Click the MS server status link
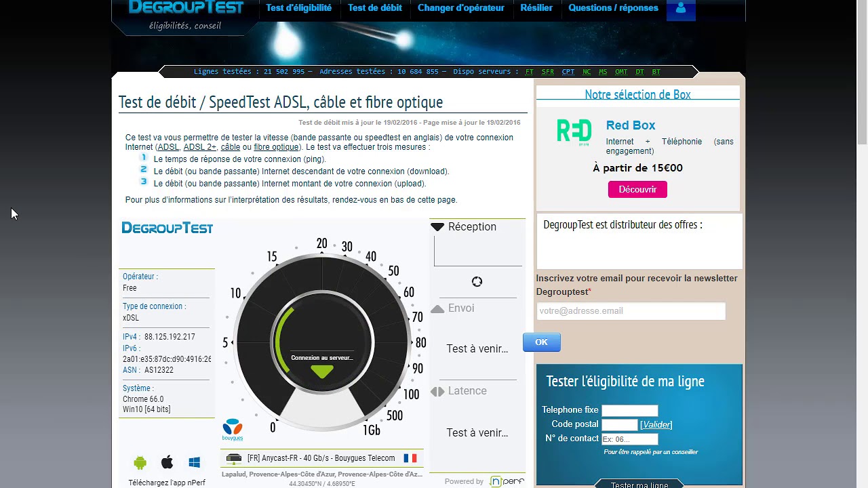Viewport: 868px width, 488px height. coord(603,72)
